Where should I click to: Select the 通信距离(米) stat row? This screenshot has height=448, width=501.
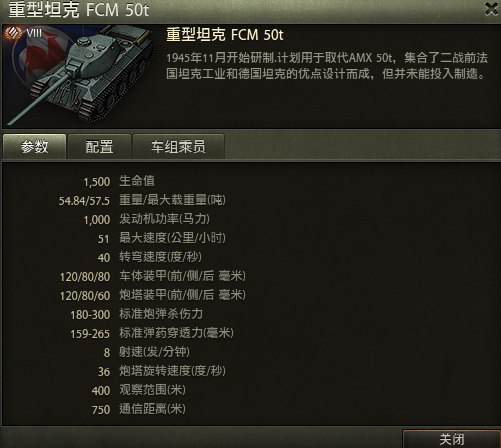pos(139,409)
